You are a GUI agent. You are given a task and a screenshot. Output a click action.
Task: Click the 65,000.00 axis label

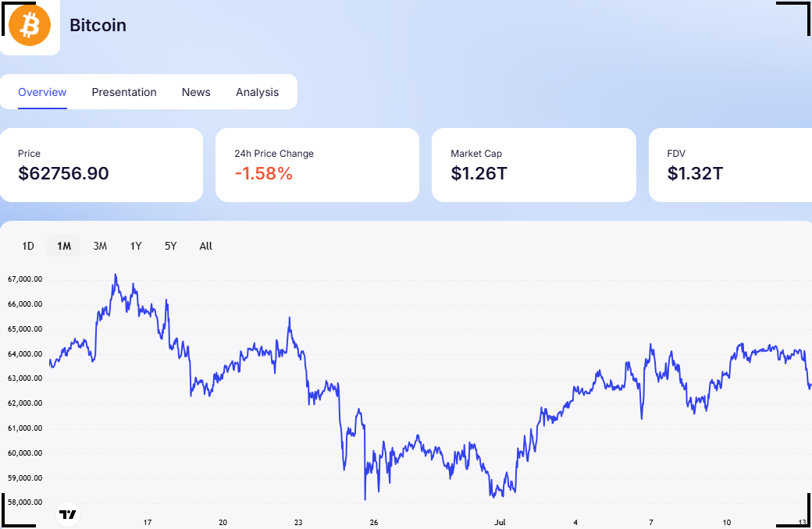[x=25, y=328]
